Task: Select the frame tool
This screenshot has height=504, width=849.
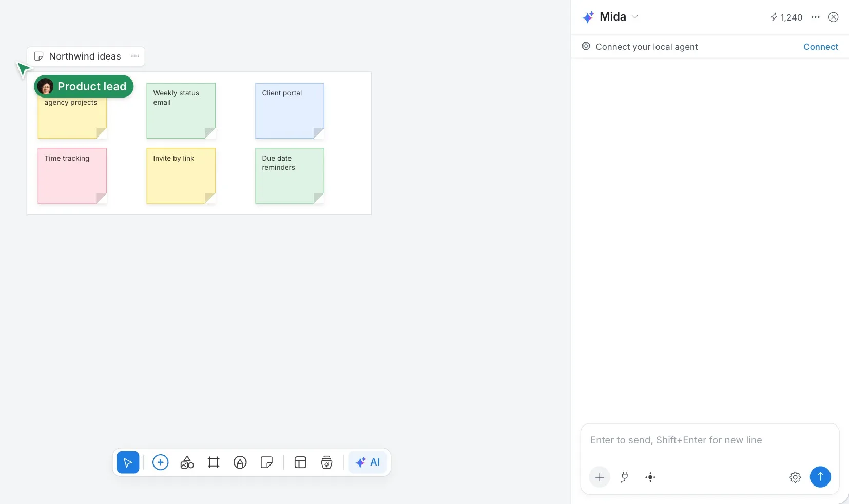Action: [x=214, y=462]
